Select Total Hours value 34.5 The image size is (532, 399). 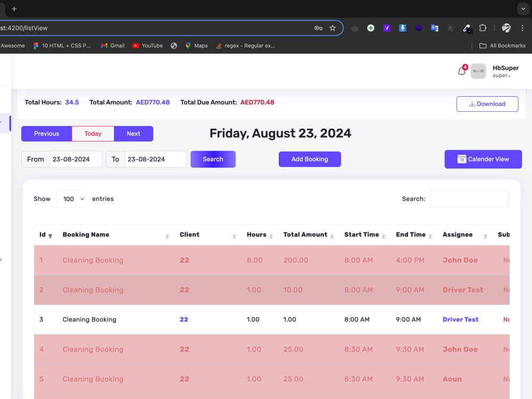72,102
